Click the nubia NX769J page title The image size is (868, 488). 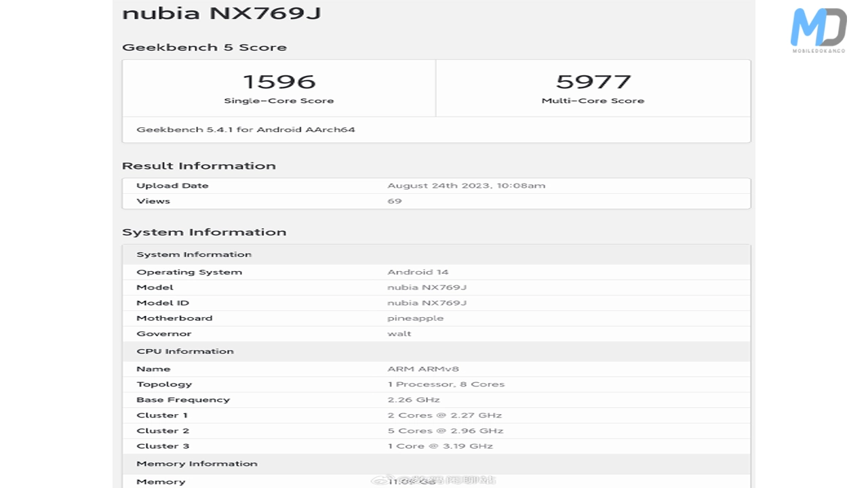(222, 13)
